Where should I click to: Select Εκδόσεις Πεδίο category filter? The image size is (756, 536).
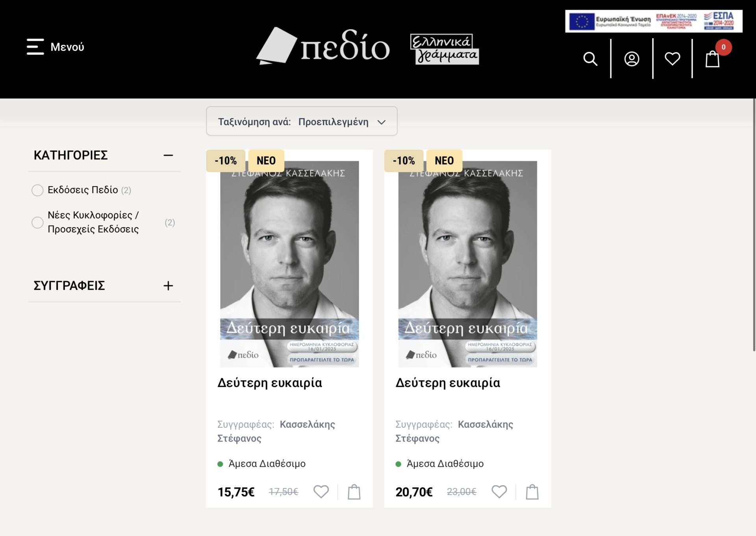click(x=37, y=190)
